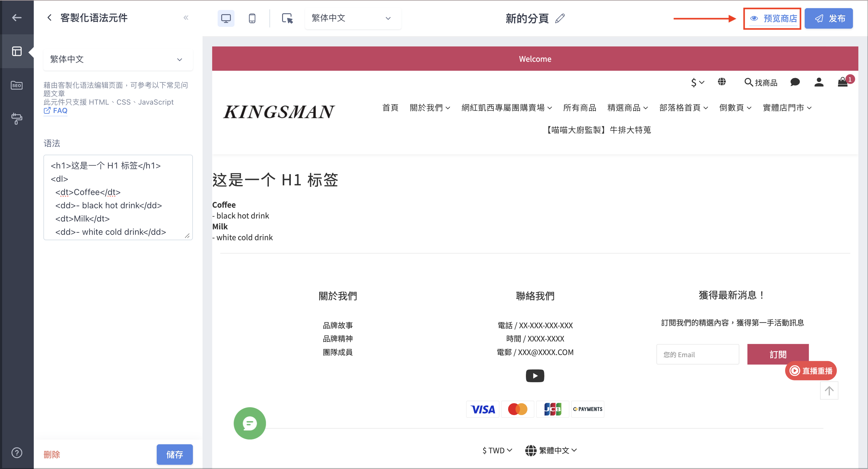
Task: Click the scroll to top arrow
Action: click(829, 391)
